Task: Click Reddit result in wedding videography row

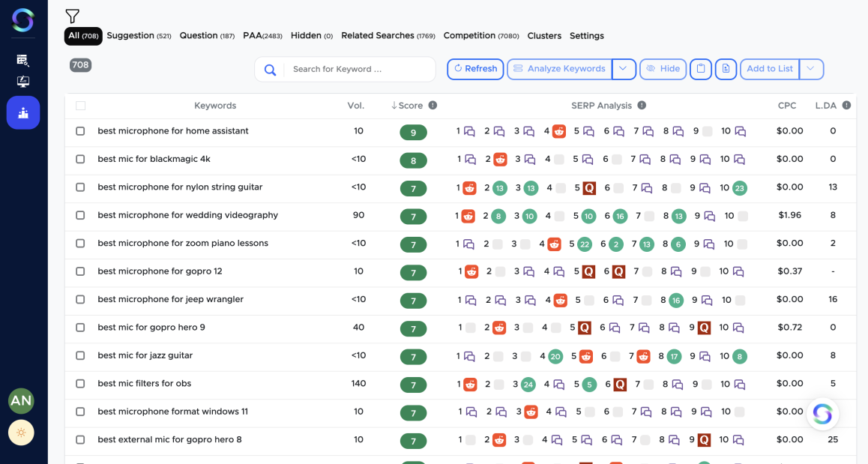Action: click(468, 216)
